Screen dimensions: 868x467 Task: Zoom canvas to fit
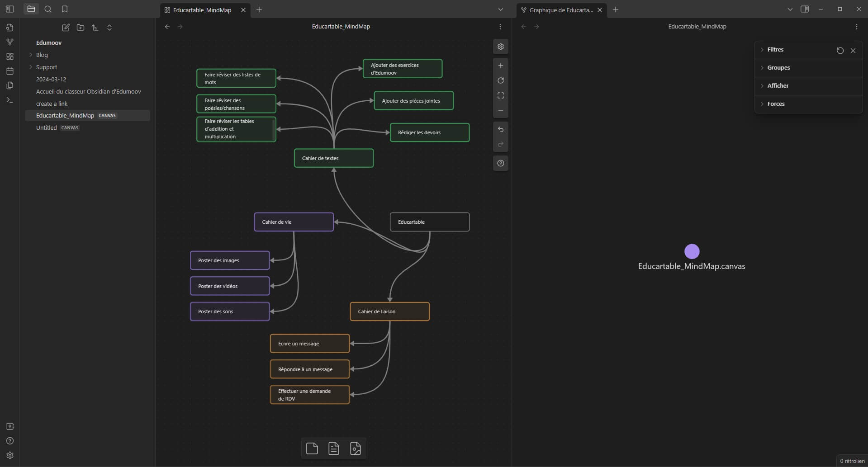500,95
